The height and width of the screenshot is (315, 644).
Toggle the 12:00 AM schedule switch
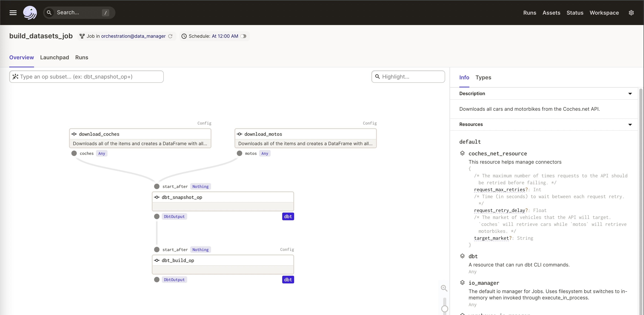point(244,36)
